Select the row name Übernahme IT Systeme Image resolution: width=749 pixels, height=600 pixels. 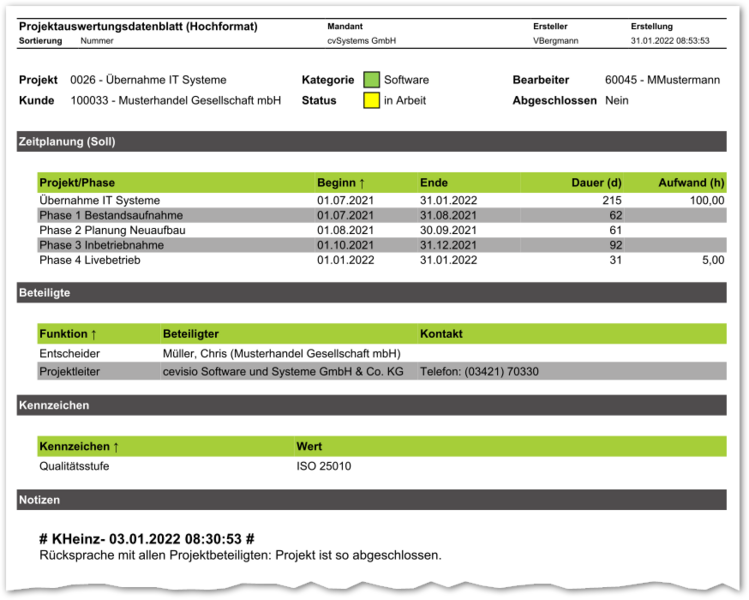(99, 200)
